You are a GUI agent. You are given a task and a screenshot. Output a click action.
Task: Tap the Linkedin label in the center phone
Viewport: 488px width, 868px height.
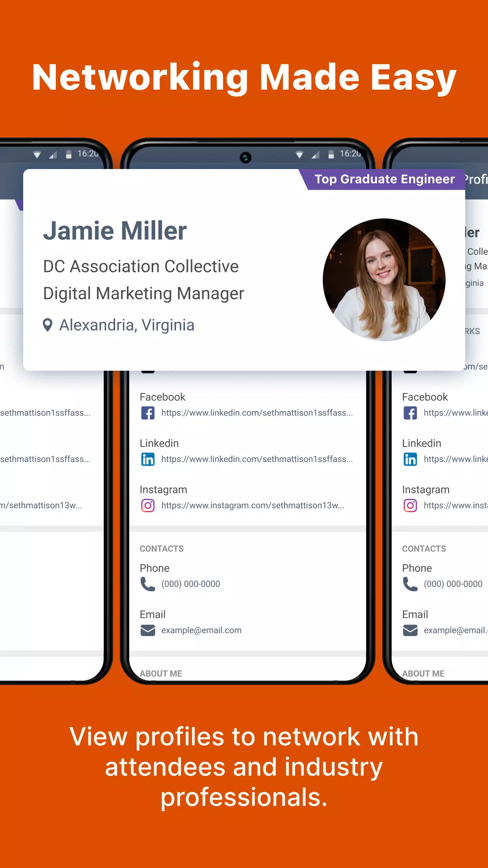click(x=159, y=443)
